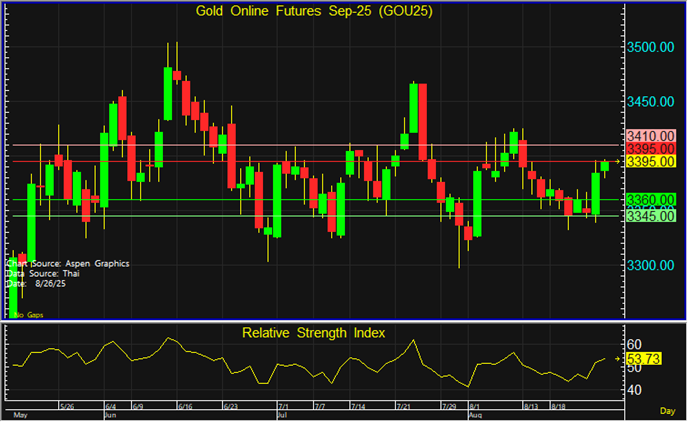Screen dimensions: 688x422
Task: Click the light green 3345.00 support label
Action: pos(650,216)
